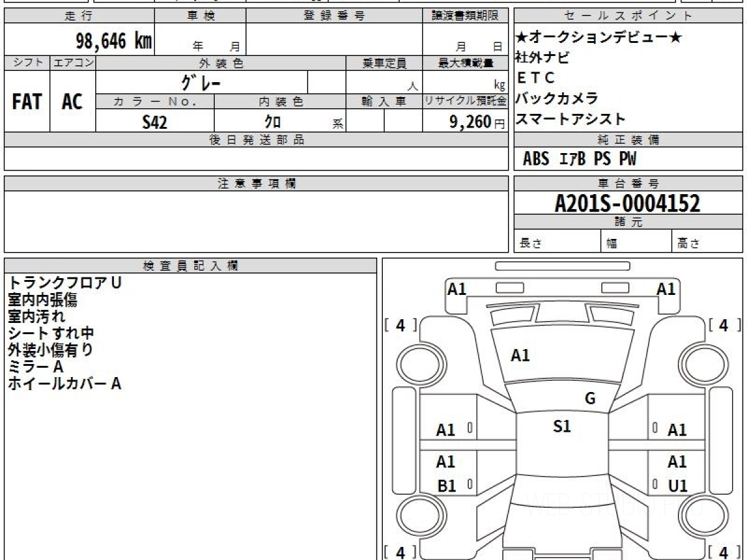Screen dimensions: 747x560
Task: Select the 社外ナビ sales point
Action: (x=542, y=57)
